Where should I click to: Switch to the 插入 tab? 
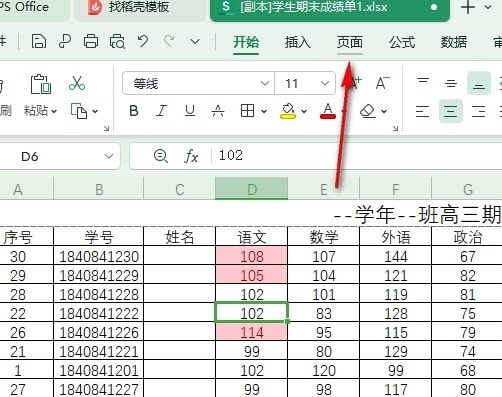click(298, 42)
